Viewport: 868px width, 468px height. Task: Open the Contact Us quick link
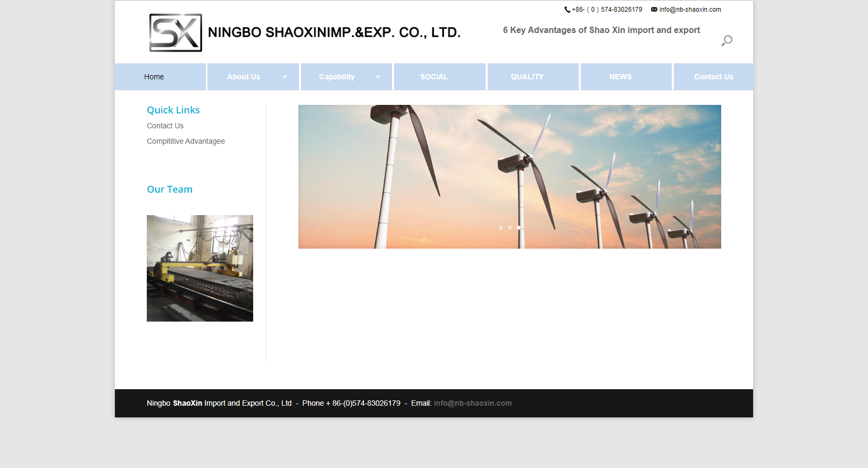[165, 126]
